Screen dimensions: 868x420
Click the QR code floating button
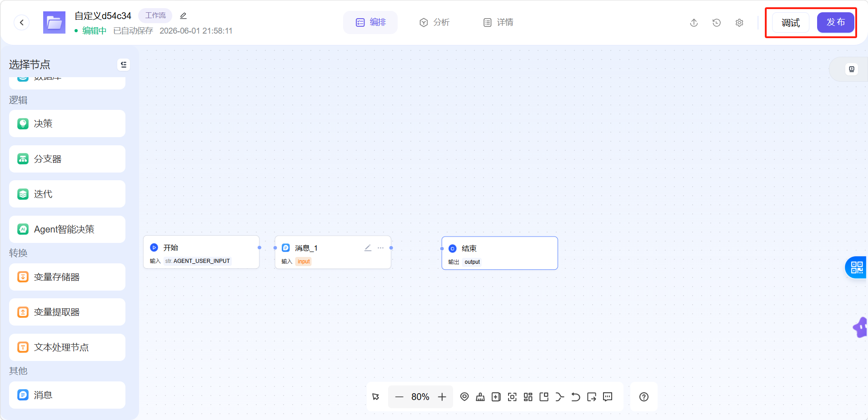pyautogui.click(x=857, y=267)
